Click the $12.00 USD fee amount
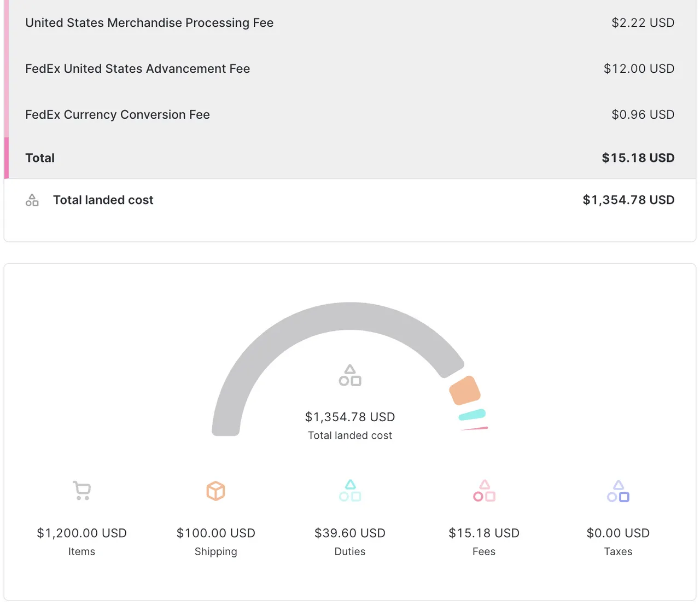Image resolution: width=700 pixels, height=605 pixels. (639, 68)
